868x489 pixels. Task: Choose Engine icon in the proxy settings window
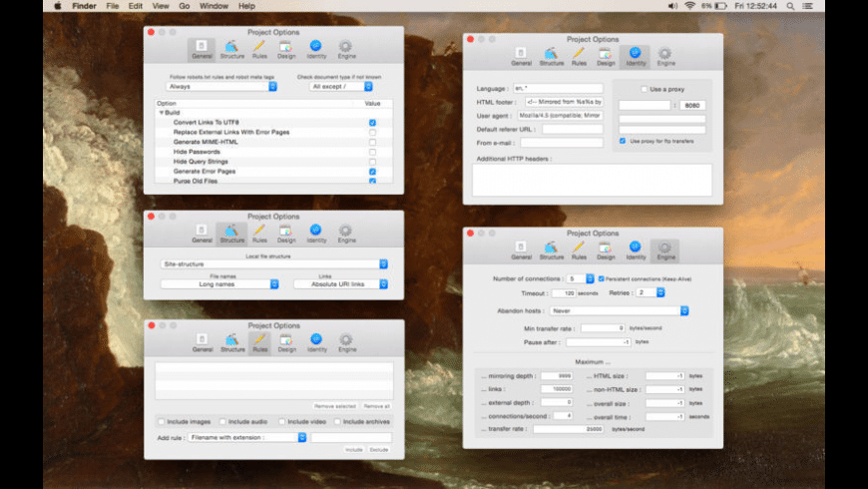(665, 57)
